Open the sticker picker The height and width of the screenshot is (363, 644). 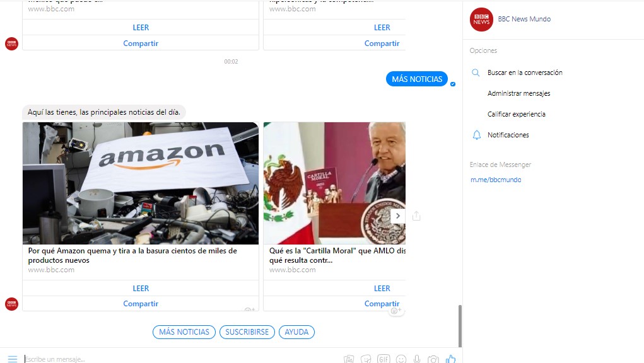coord(366,359)
